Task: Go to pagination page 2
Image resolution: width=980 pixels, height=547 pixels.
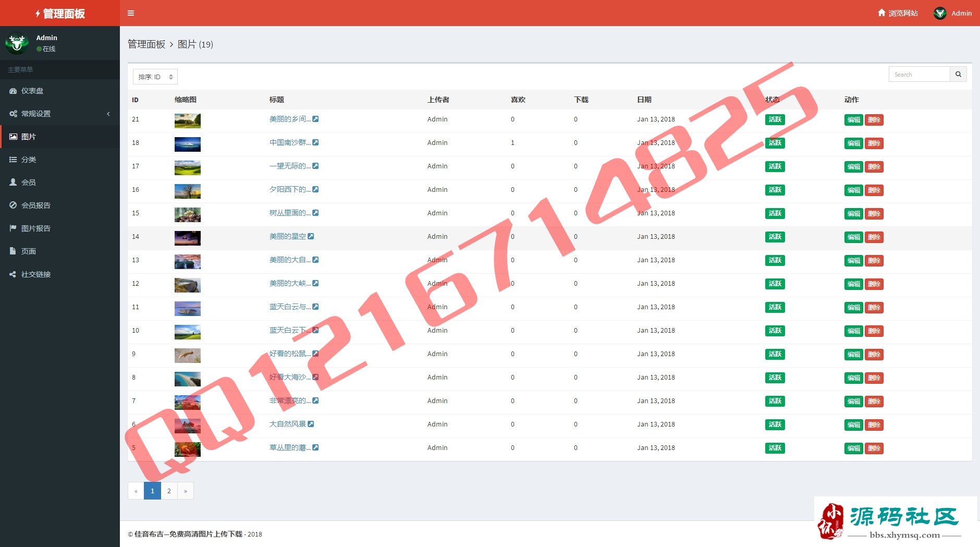Action: click(x=169, y=491)
